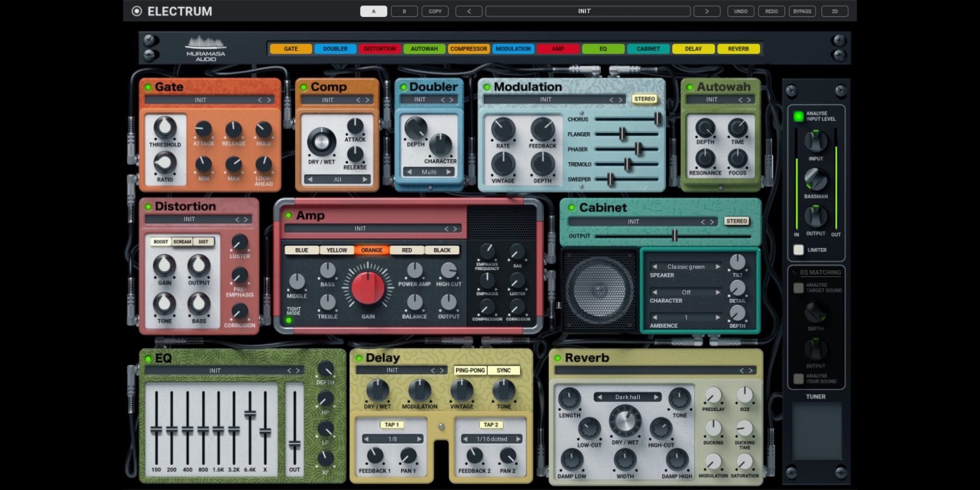Viewport: 980px width, 490px height.
Task: Click the UNDO button in the top bar
Action: coord(740,11)
